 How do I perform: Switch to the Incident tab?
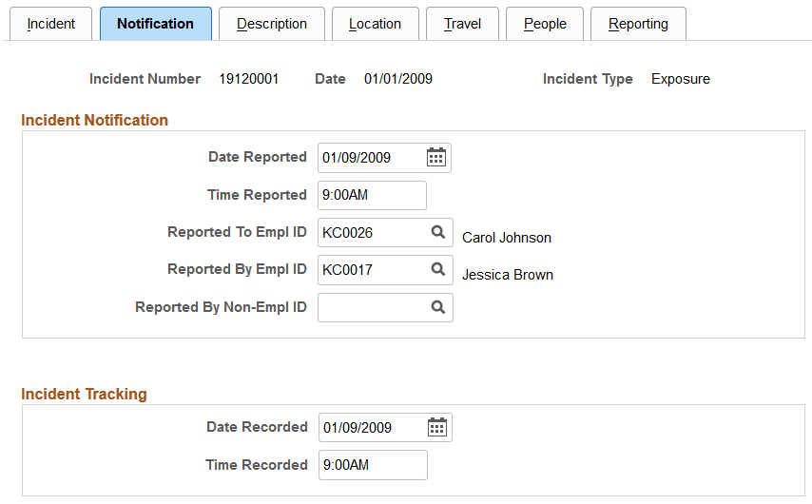tap(51, 24)
